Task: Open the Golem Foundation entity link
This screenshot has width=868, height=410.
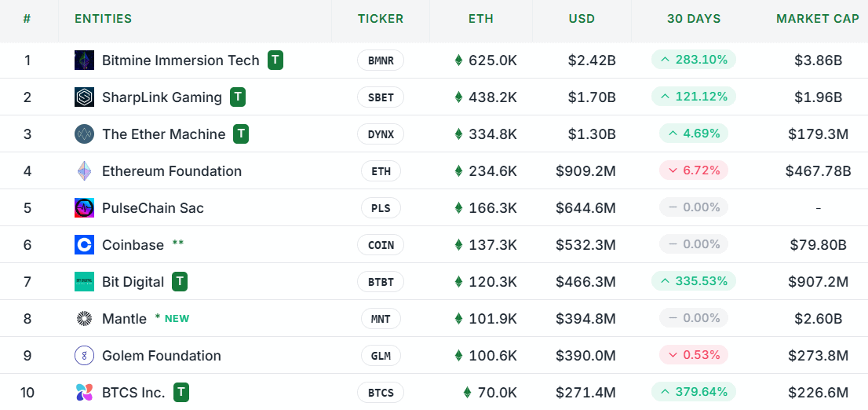Action: pos(162,356)
